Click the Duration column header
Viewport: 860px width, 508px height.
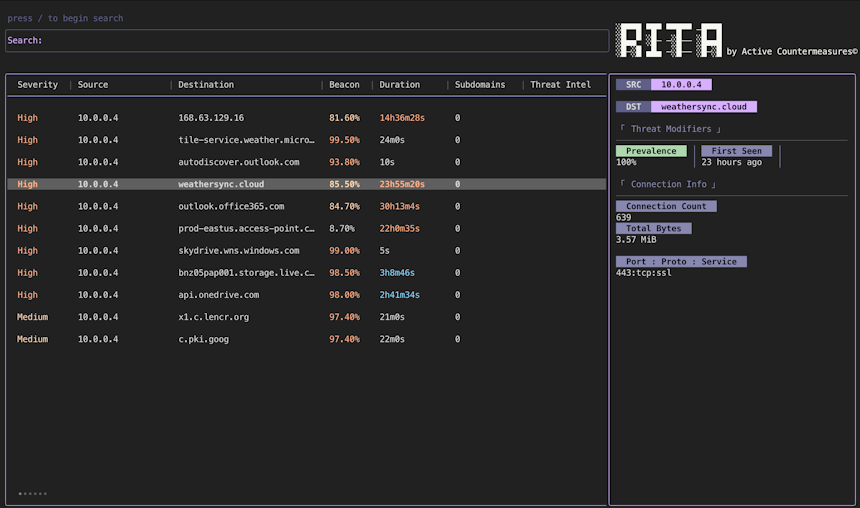(399, 84)
